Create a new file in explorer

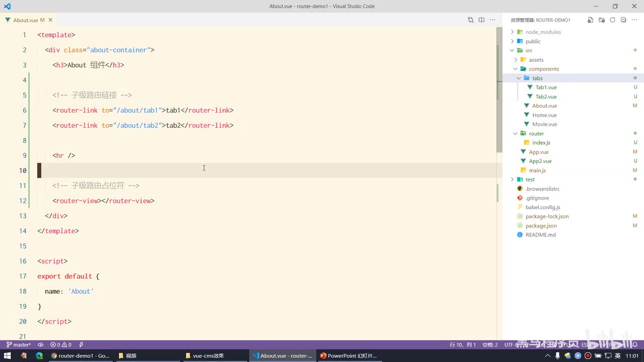pos(591,20)
